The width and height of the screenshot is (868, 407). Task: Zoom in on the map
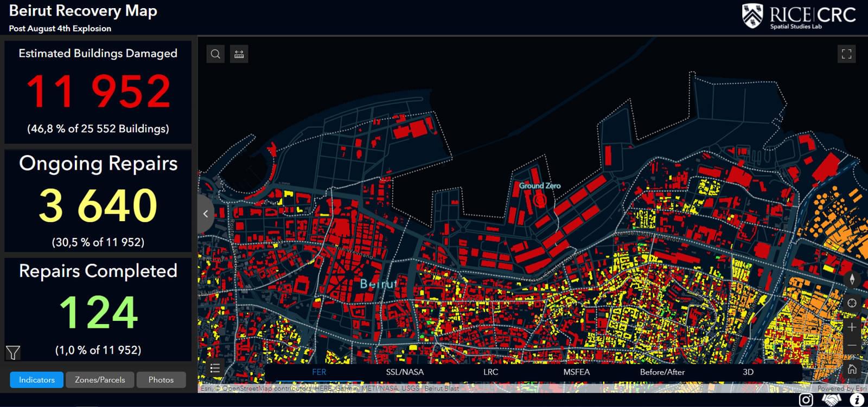(852, 327)
